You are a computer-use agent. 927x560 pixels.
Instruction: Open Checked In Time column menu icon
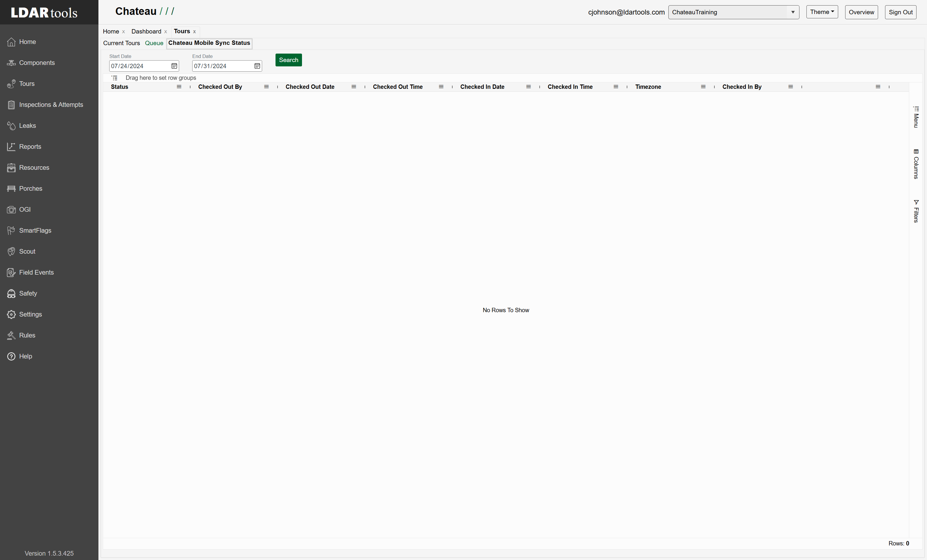point(616,87)
